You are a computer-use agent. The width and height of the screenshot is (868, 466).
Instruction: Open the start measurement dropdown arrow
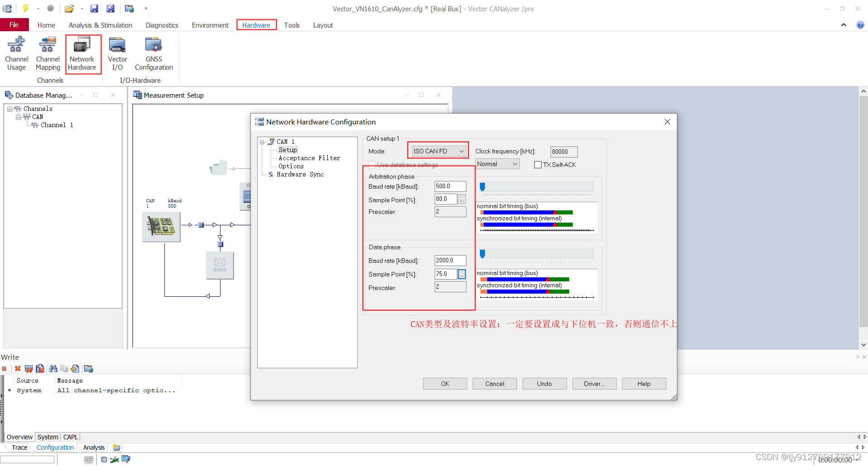pyautogui.click(x=38, y=8)
